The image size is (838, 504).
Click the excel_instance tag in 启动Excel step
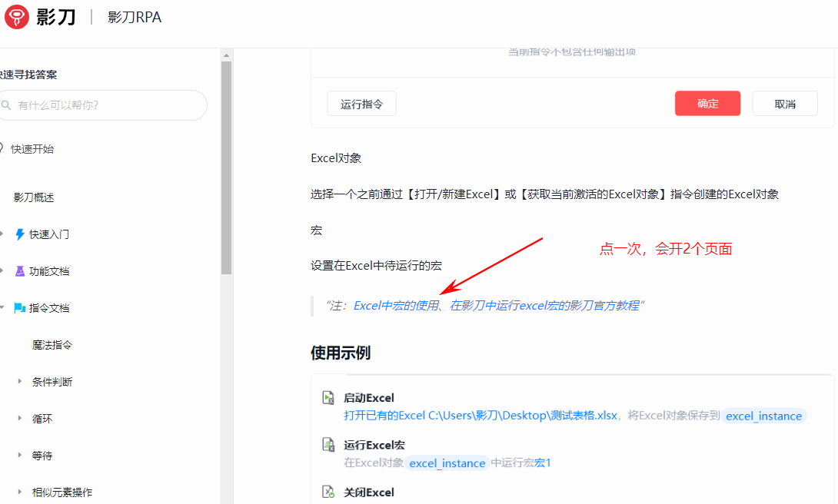(x=763, y=416)
